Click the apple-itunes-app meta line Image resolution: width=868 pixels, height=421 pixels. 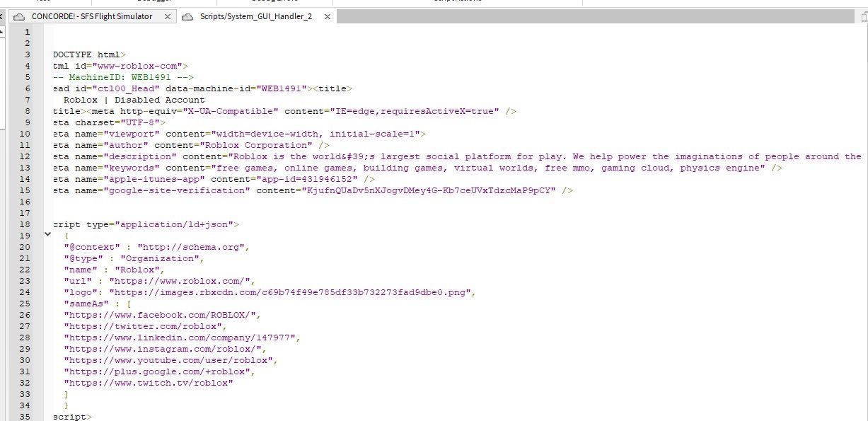pos(214,179)
